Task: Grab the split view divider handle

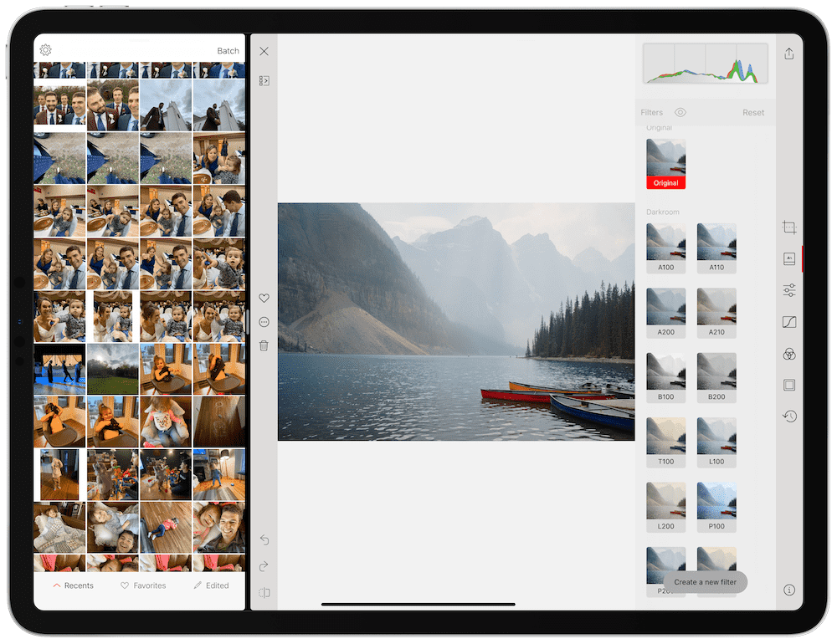Action: (248, 322)
